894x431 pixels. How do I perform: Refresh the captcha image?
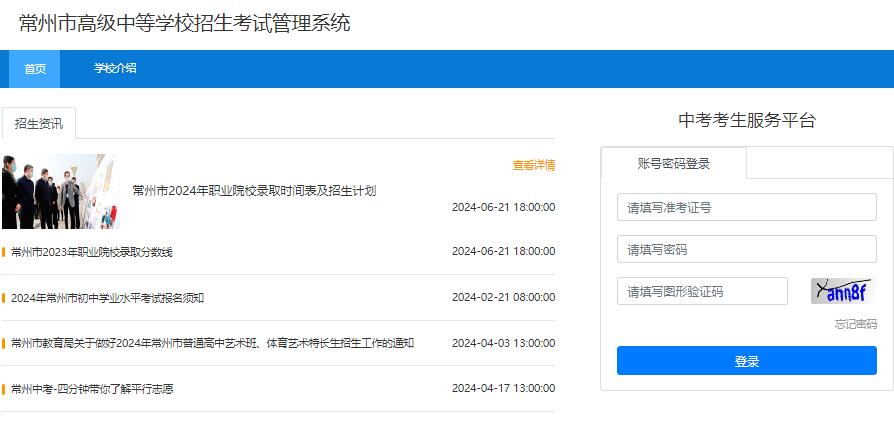coord(841,291)
